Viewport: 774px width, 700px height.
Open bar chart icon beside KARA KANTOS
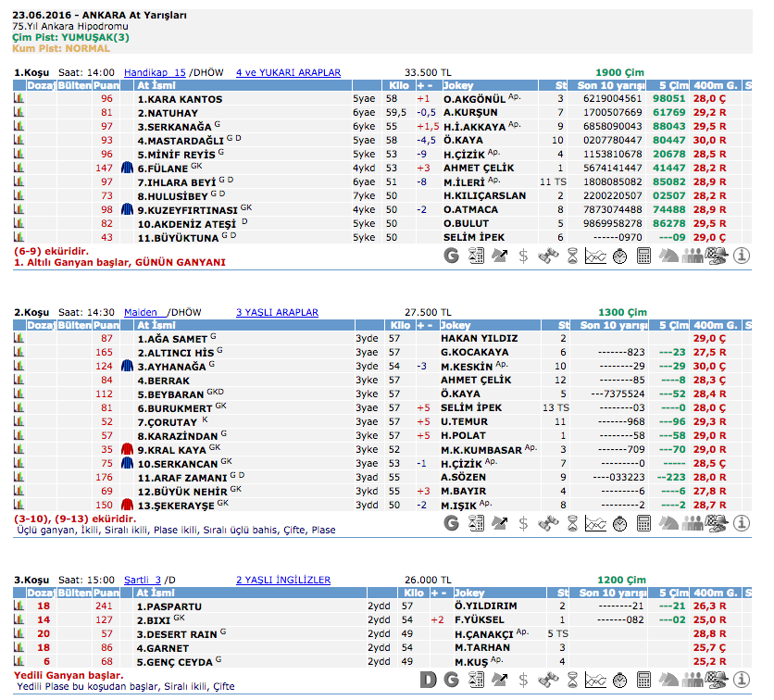tap(18, 99)
